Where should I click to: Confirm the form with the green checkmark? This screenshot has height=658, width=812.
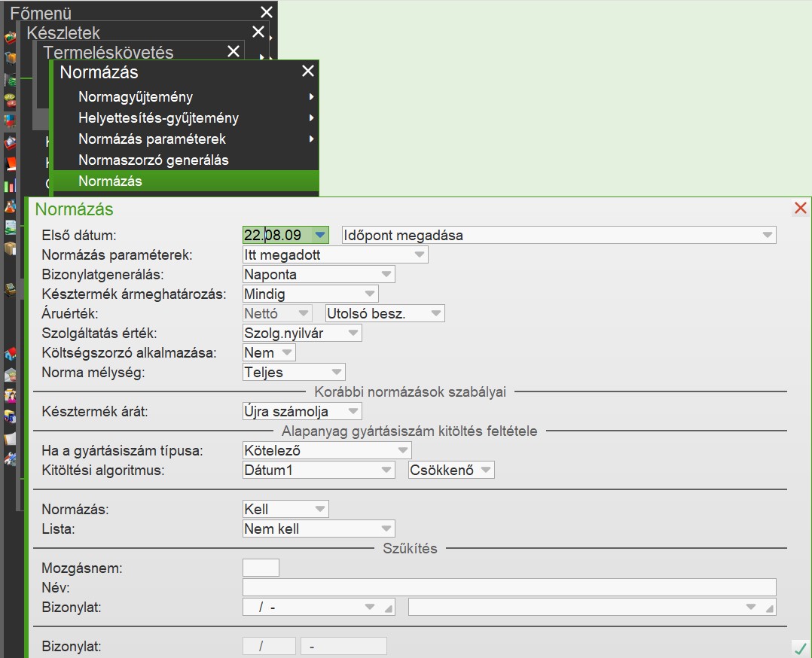(801, 648)
